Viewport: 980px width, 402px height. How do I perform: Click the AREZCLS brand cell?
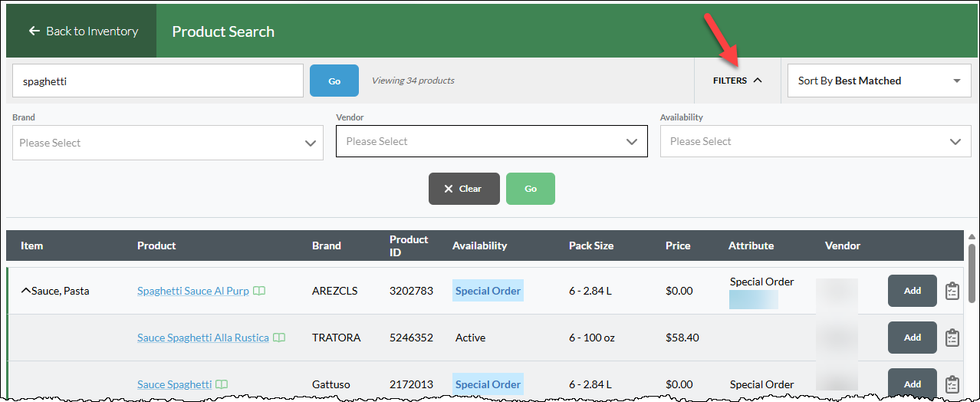coord(335,291)
